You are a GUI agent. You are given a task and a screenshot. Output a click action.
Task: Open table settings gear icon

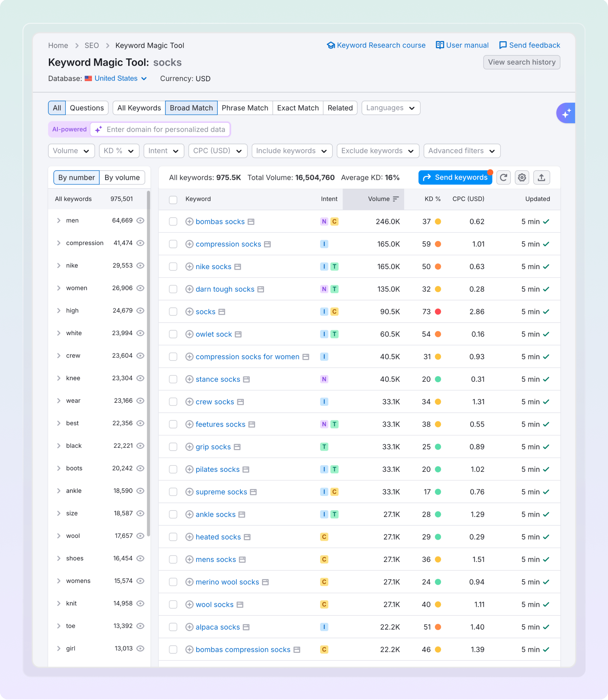click(x=522, y=177)
